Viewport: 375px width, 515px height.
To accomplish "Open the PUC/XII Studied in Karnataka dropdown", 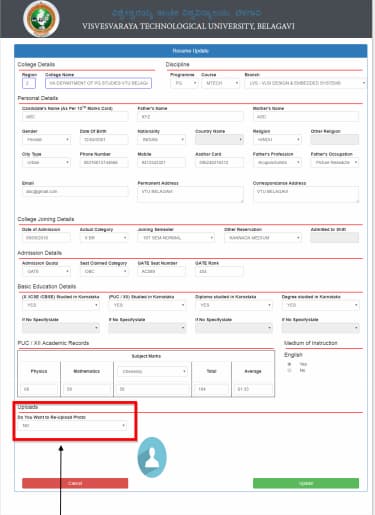I will [x=147, y=305].
